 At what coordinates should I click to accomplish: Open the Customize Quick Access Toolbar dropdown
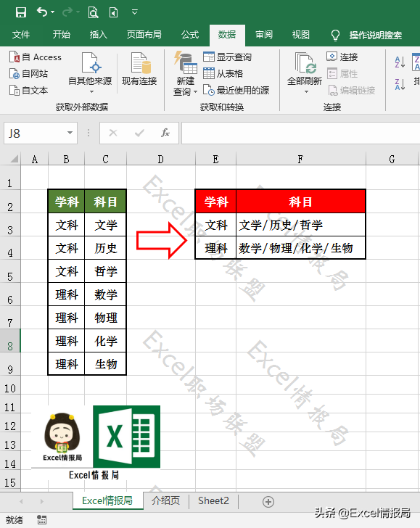coord(135,12)
